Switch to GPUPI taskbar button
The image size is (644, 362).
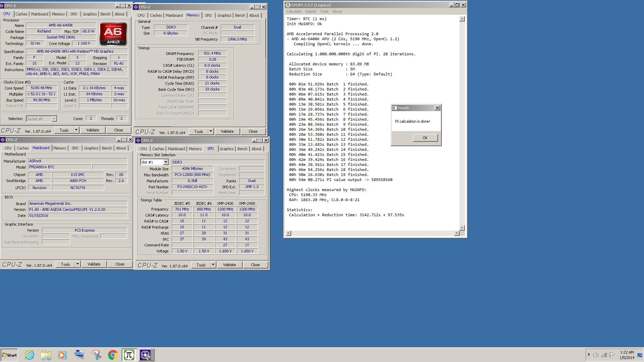[129, 355]
